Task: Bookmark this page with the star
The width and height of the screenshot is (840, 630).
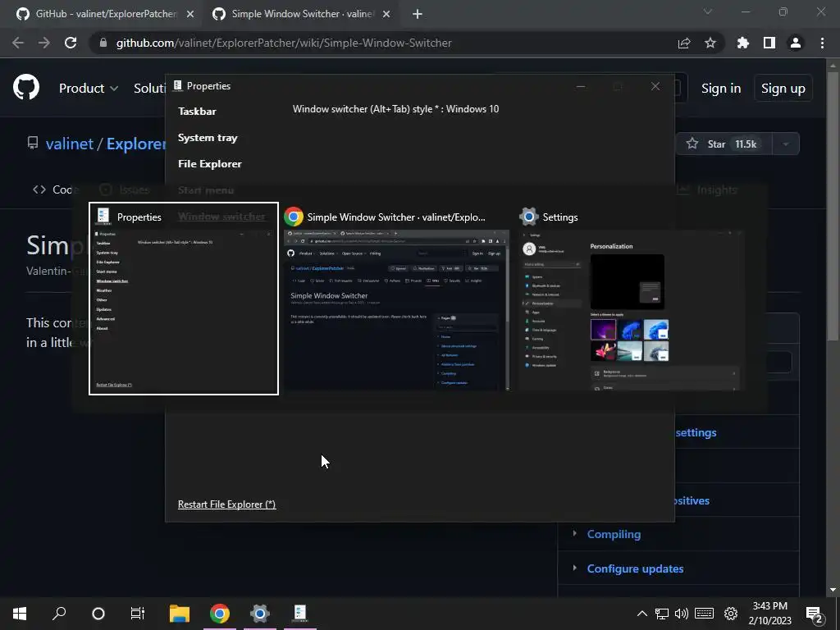Action: coord(710,43)
